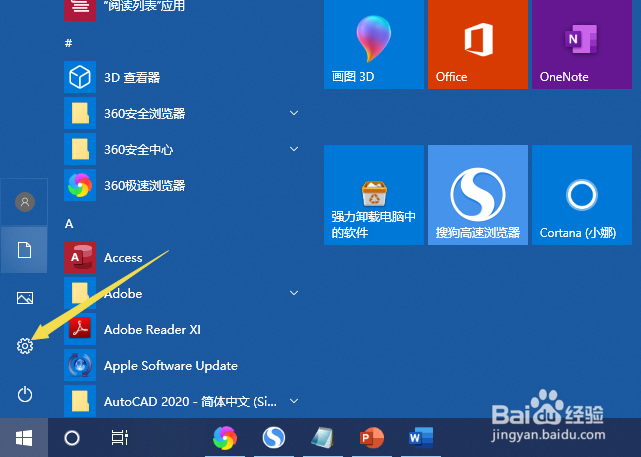This screenshot has height=457, width=641.
Task: Click the "360极速浏览器" label text
Action: click(145, 186)
